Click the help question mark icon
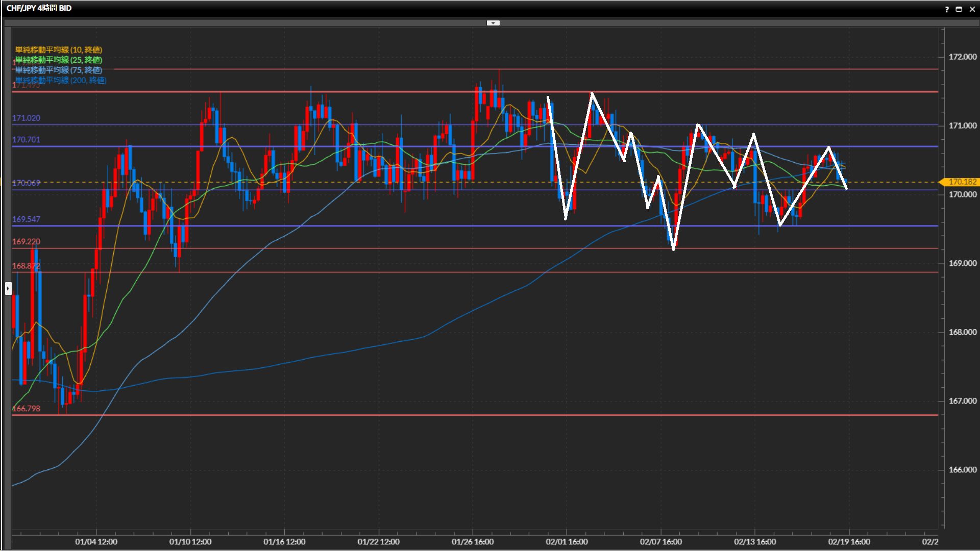This screenshot has width=980, height=551. [947, 9]
